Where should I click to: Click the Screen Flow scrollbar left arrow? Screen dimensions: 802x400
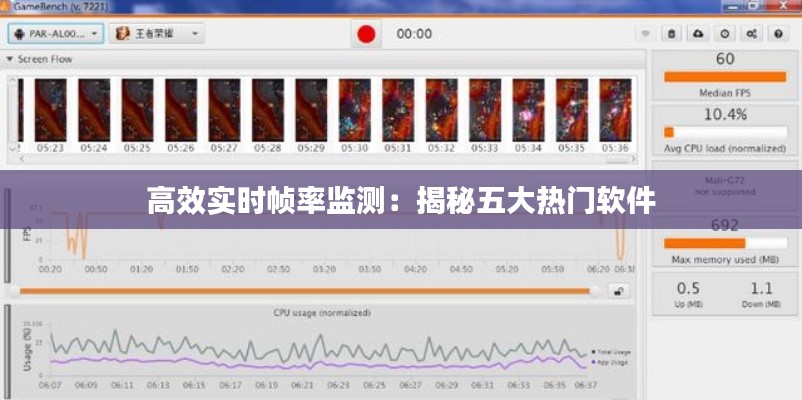(x=21, y=159)
